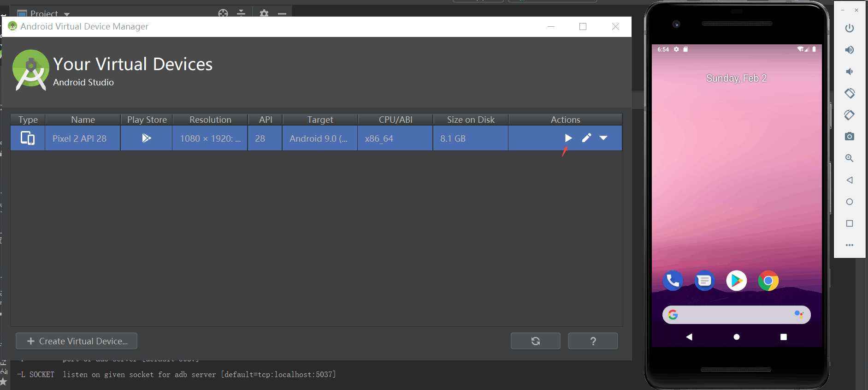Close the emulator toolbar
Image resolution: width=868 pixels, height=390 pixels.
coord(856,10)
